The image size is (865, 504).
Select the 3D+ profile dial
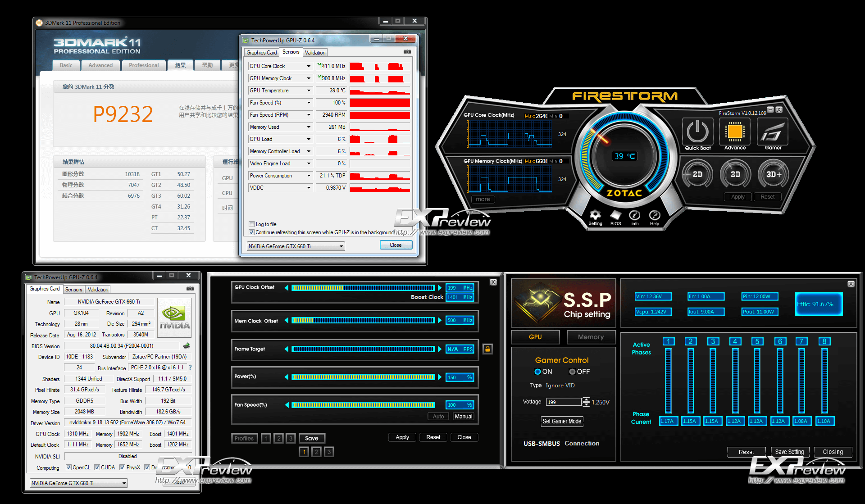pos(773,174)
